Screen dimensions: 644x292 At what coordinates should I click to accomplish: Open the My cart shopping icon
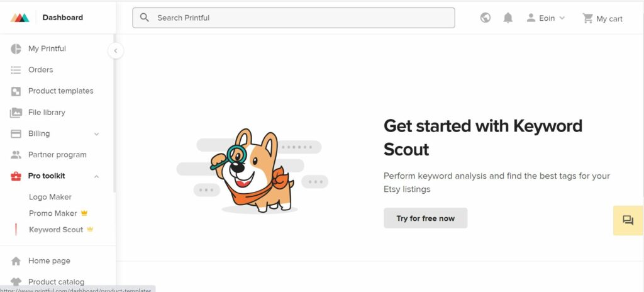[x=587, y=18]
